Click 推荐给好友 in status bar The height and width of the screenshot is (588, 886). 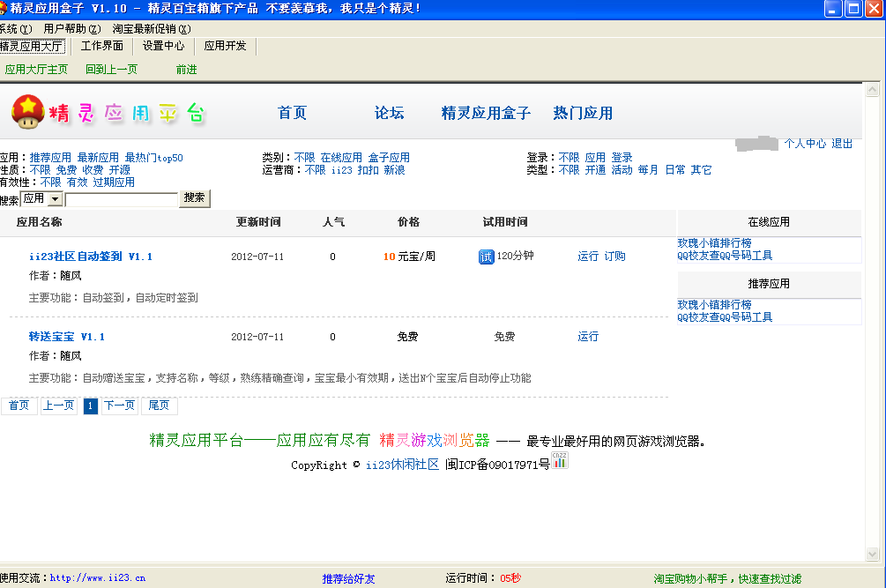tap(348, 578)
